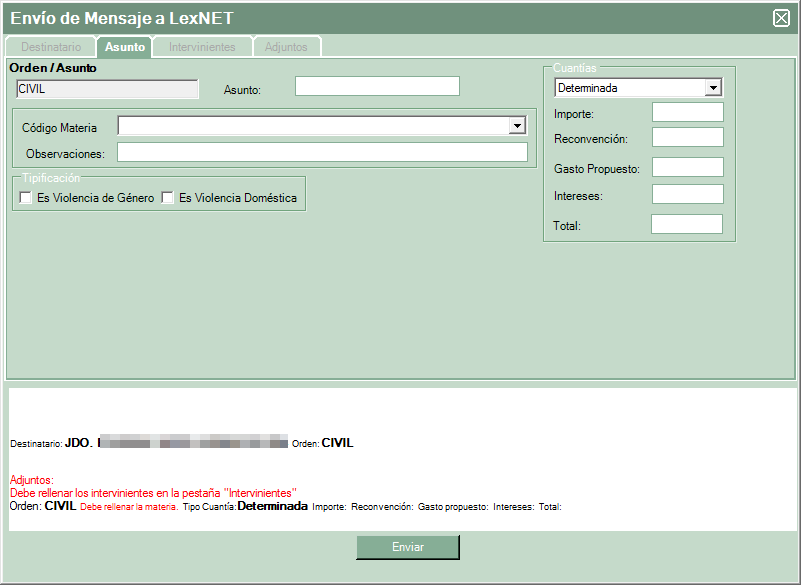Open the Cuantías type dropdown arrow
Viewport: 801px width, 585px height.
712,88
